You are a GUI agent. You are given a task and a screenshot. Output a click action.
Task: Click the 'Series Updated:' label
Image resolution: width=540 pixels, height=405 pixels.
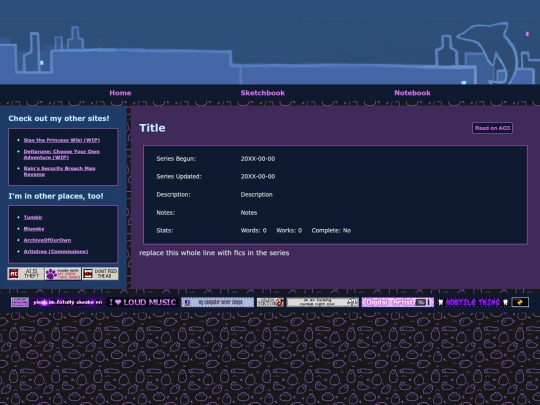pos(179,176)
